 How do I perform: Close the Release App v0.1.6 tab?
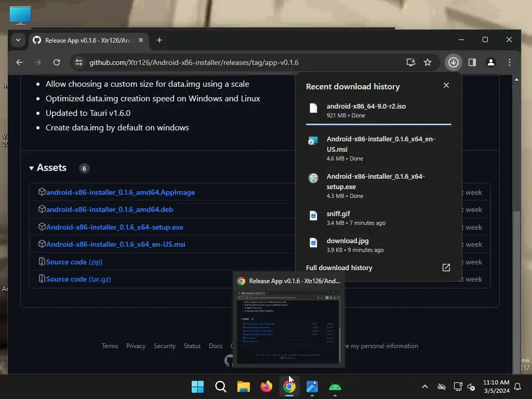point(141,40)
